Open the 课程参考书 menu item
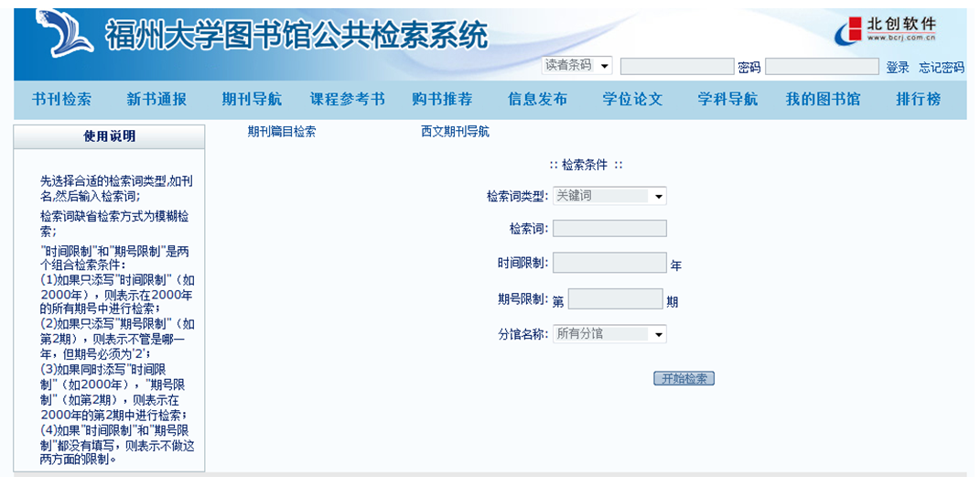The image size is (980, 487). point(347,100)
